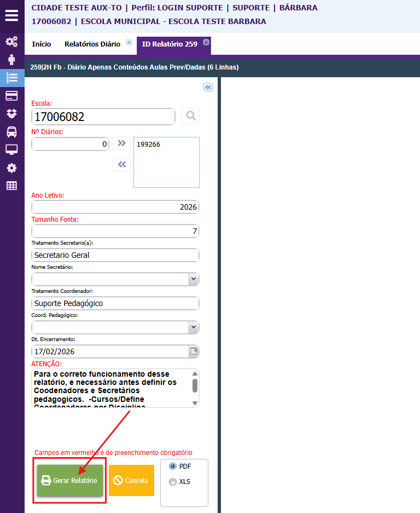Open the table grid sidebar icon
Image resolution: width=420 pixels, height=513 pixels.
click(11, 186)
